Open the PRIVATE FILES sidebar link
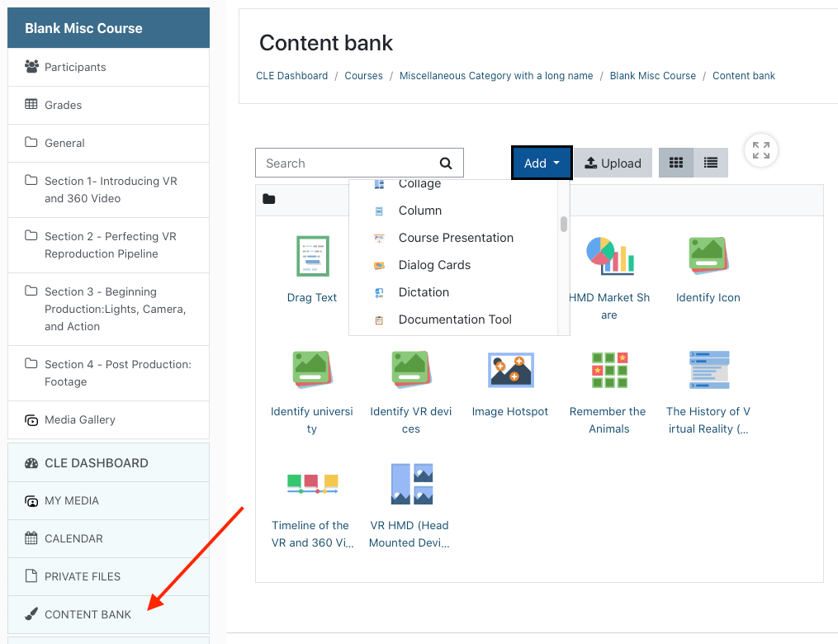The image size is (838, 644). [108, 576]
